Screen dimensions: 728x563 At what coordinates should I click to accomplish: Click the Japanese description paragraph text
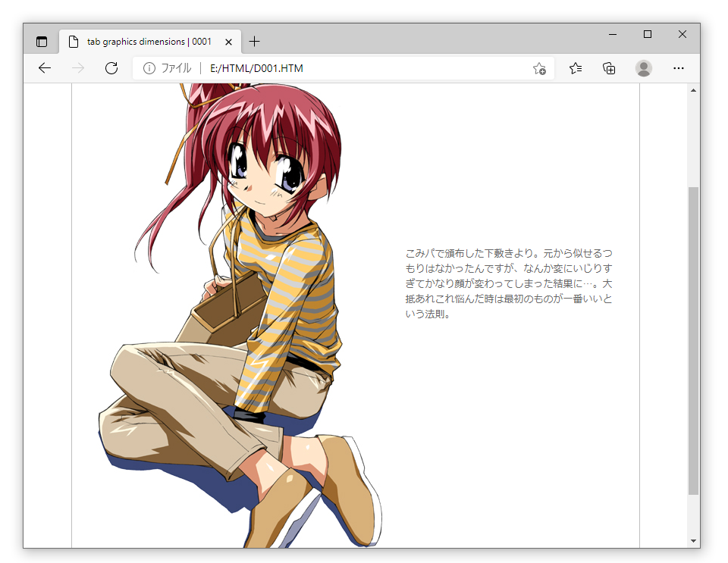509,283
